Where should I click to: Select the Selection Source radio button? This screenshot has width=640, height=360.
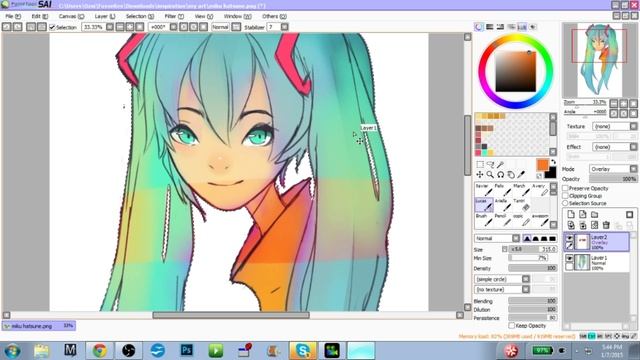565,203
